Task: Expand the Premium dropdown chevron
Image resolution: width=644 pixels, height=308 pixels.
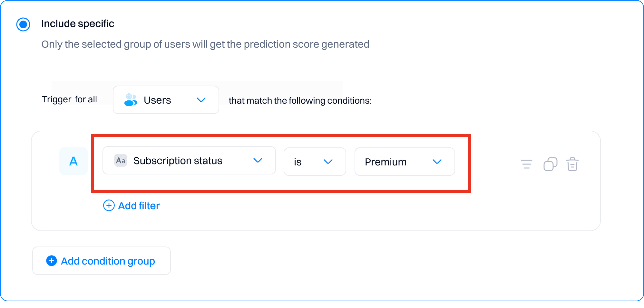Action: point(437,162)
